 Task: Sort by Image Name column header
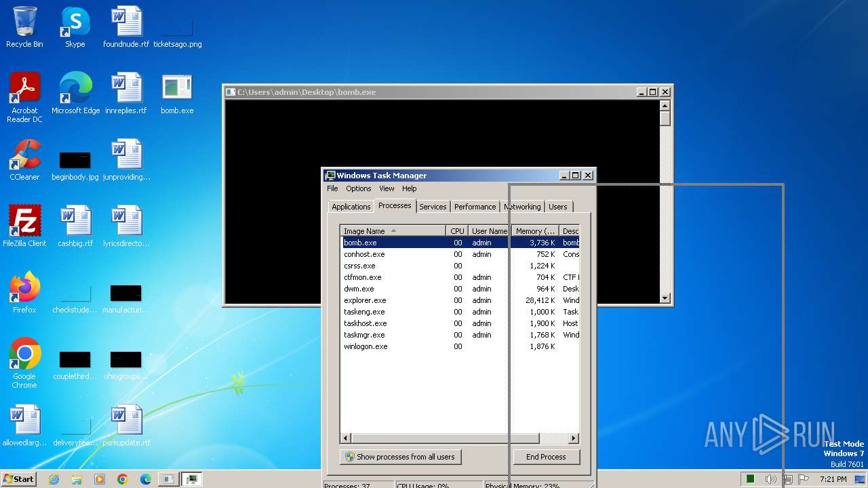(393, 231)
